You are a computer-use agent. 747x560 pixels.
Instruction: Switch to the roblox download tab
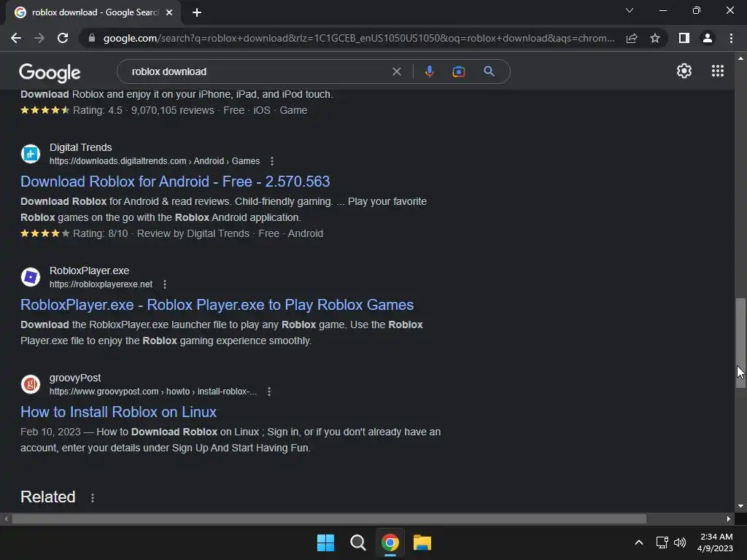coord(94,12)
